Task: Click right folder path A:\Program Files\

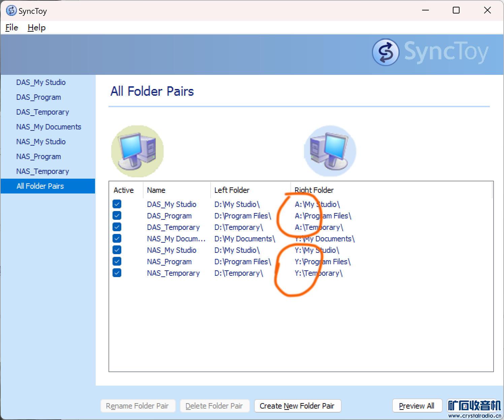Action: point(323,216)
